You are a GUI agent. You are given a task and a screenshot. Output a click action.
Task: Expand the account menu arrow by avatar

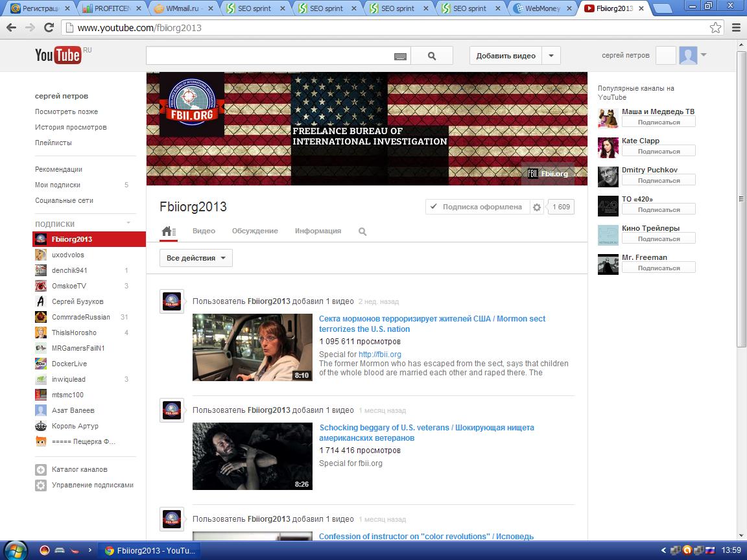coord(703,54)
